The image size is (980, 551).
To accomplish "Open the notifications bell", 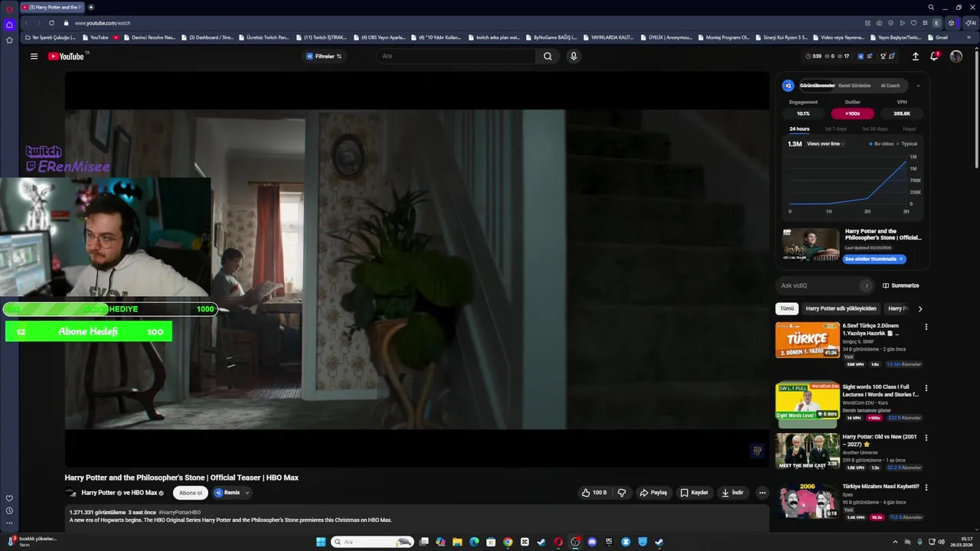I will pos(935,56).
